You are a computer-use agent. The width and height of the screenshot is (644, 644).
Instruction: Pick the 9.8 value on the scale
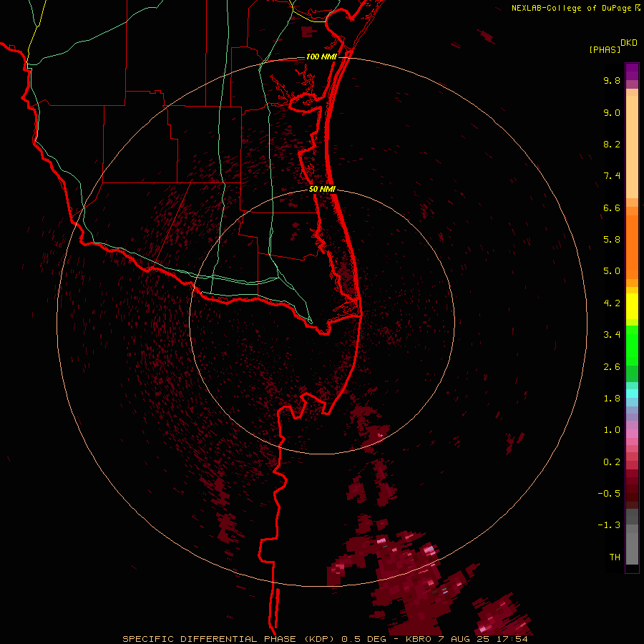pos(612,80)
